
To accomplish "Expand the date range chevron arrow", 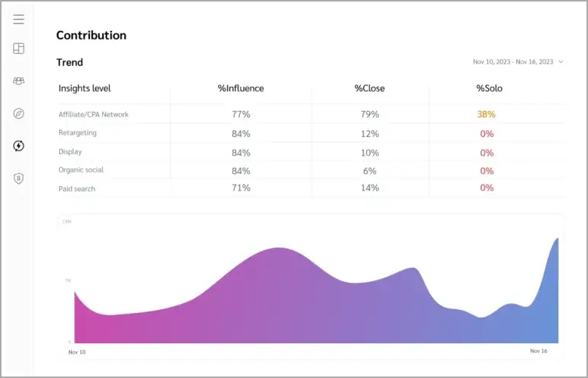I will point(561,62).
